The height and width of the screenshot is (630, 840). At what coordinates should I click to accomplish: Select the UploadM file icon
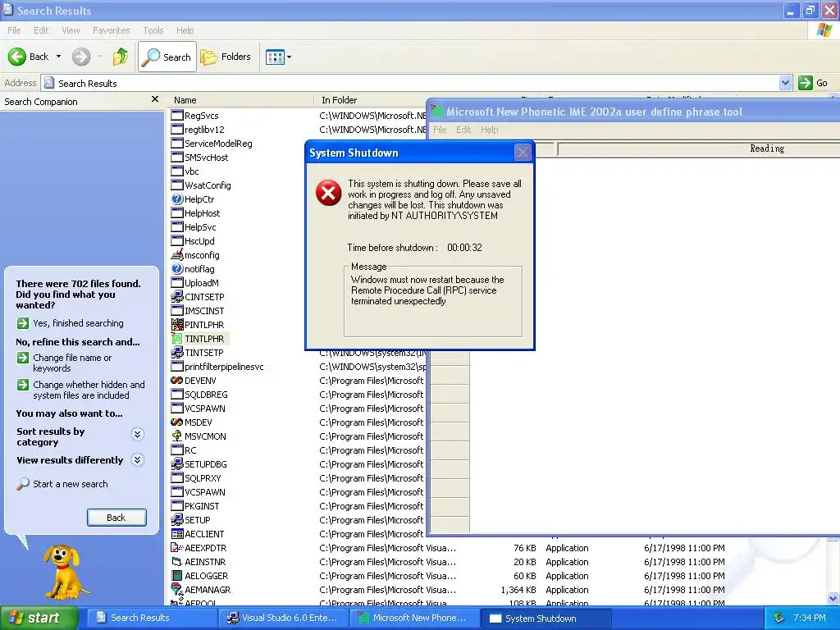(177, 282)
